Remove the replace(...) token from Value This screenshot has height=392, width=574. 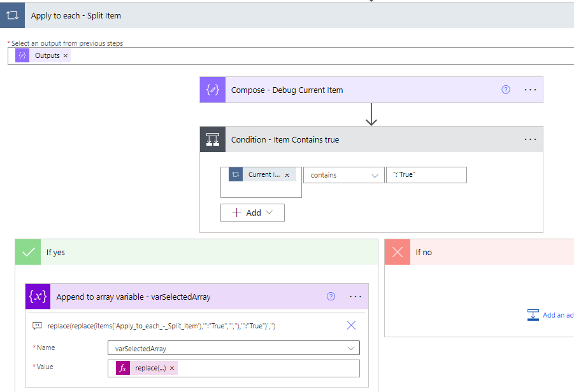click(172, 368)
